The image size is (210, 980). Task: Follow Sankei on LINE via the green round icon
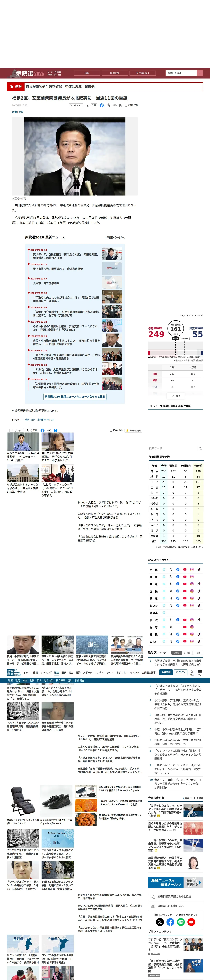(x=181, y=922)
